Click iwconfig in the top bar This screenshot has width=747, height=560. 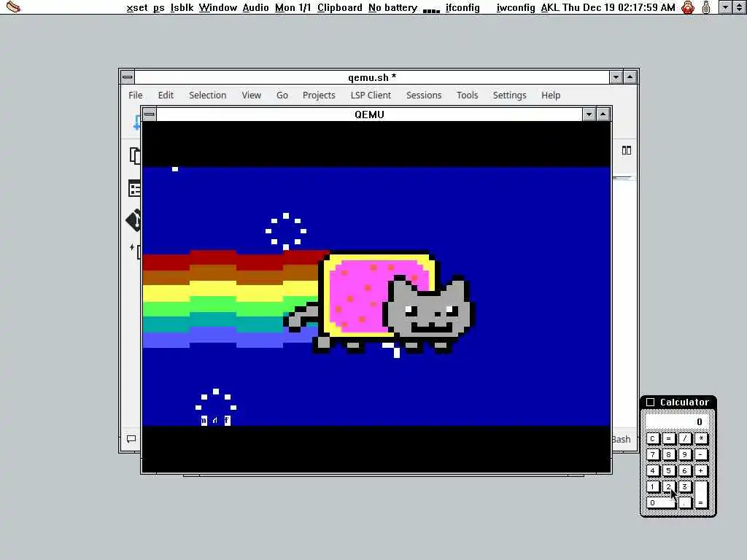click(x=516, y=7)
